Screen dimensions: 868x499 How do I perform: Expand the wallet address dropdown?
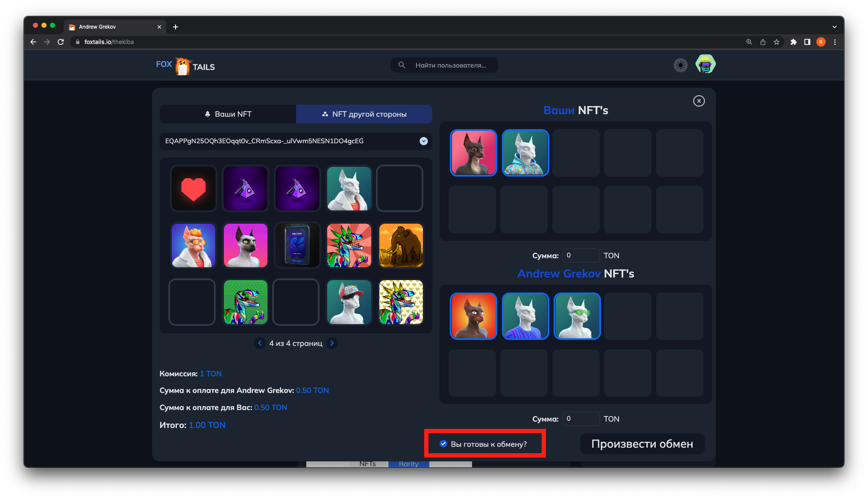coord(423,141)
